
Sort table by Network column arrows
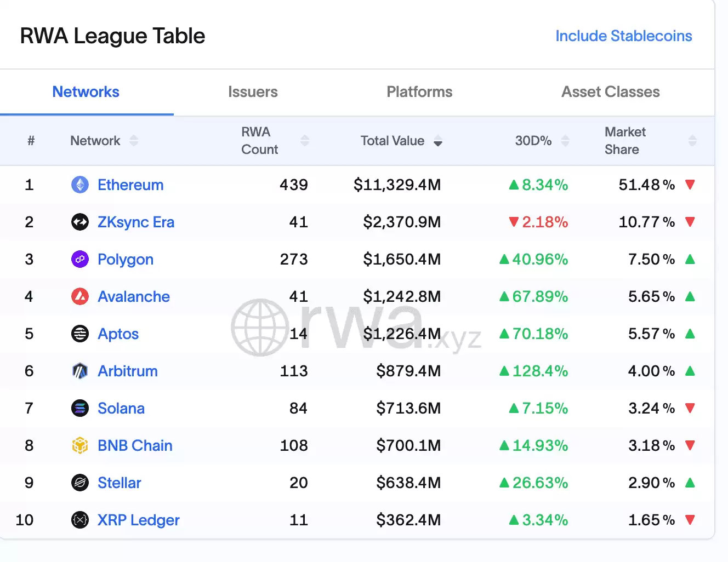(x=134, y=141)
